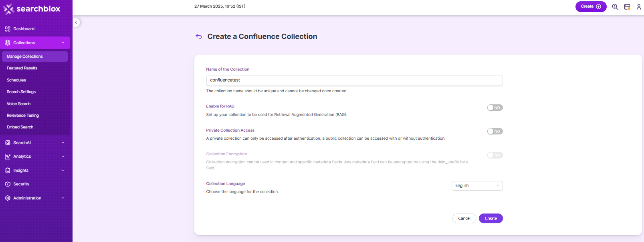Click the date and time text
The width and height of the screenshot is (644, 242).
point(220,6)
